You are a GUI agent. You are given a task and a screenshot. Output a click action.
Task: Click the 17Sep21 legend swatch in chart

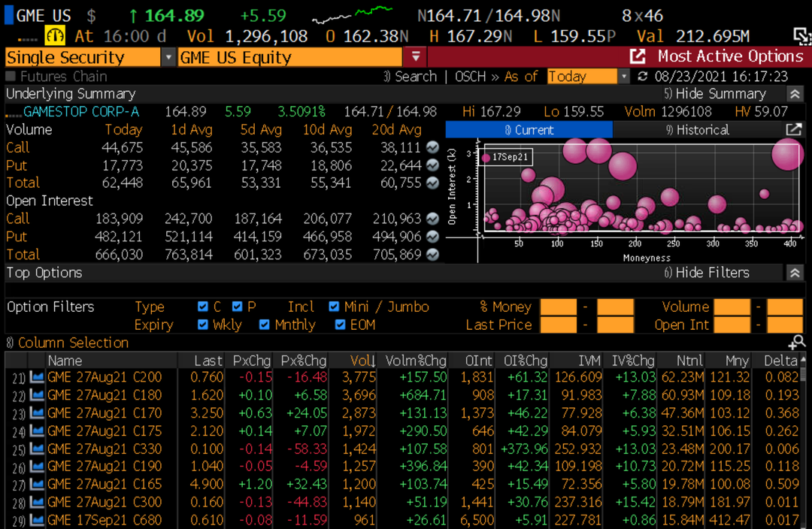(x=486, y=157)
